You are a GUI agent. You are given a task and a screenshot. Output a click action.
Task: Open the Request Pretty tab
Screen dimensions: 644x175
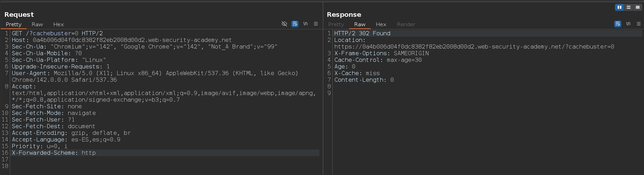click(14, 24)
